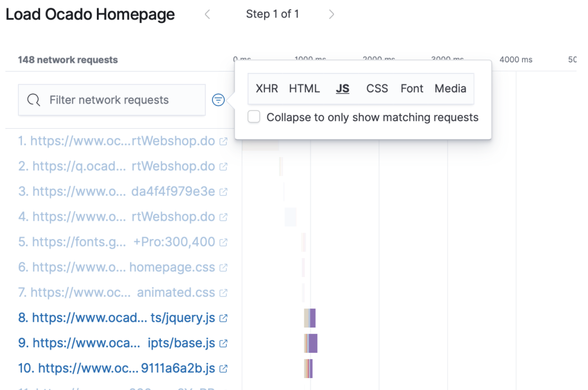Enable collapse to only show matching requests
Viewport: 588px width, 390px height.
(254, 117)
